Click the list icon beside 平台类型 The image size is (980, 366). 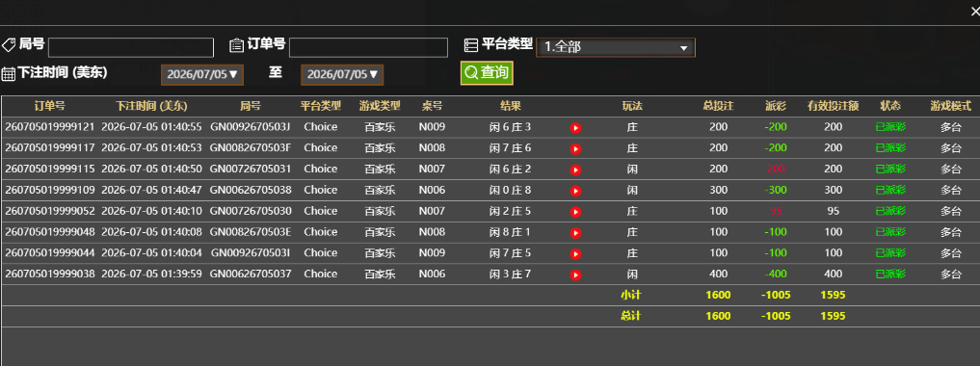point(470,45)
